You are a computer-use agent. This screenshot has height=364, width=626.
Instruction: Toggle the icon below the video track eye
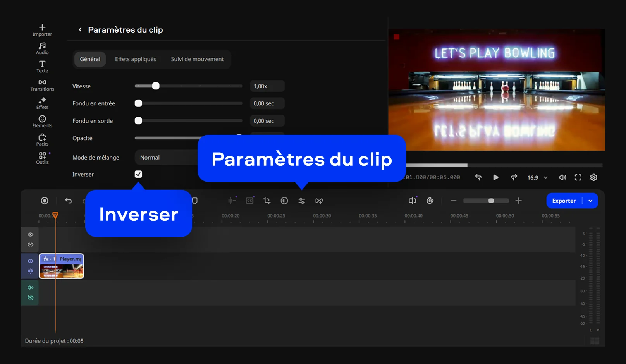pyautogui.click(x=31, y=271)
